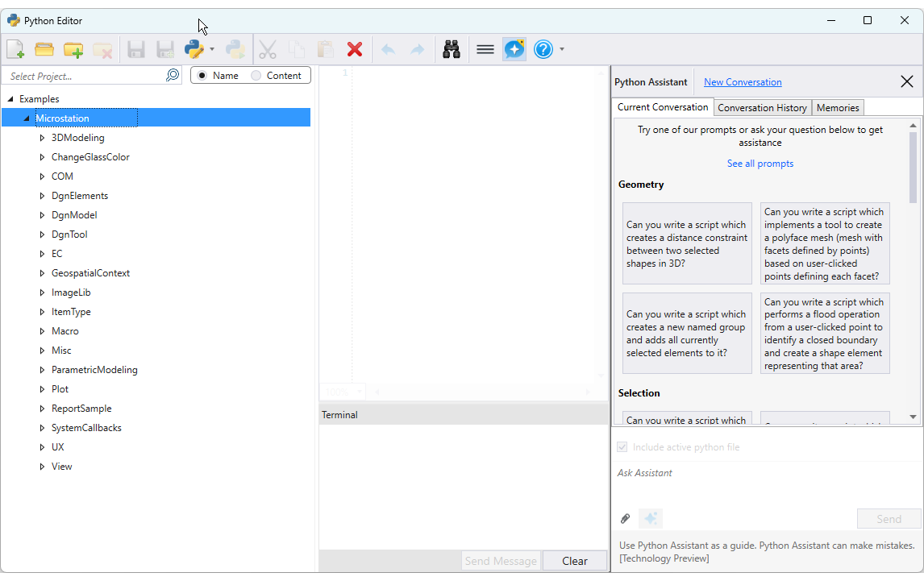The image size is (924, 581).
Task: Click the Copy icon
Action: (297, 49)
